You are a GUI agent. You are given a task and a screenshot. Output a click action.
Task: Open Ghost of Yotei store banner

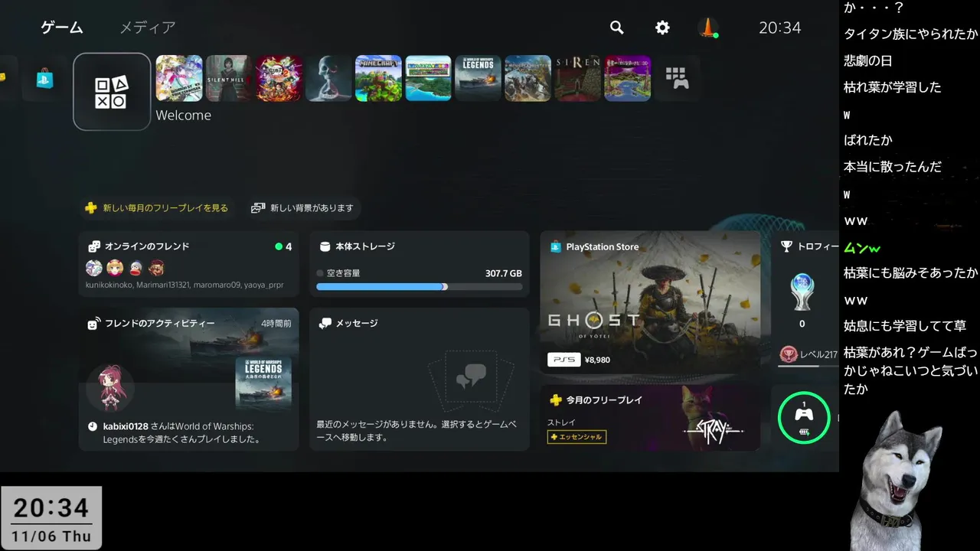point(651,302)
